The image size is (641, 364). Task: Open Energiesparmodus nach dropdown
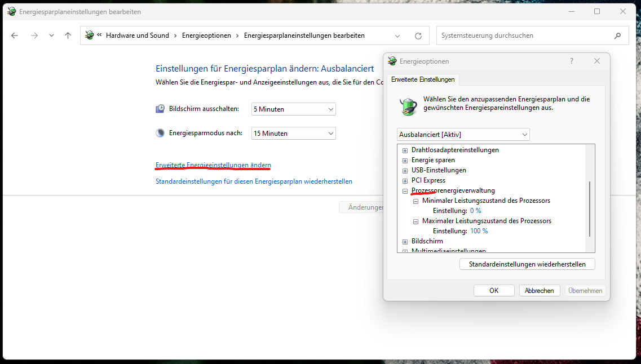click(294, 133)
